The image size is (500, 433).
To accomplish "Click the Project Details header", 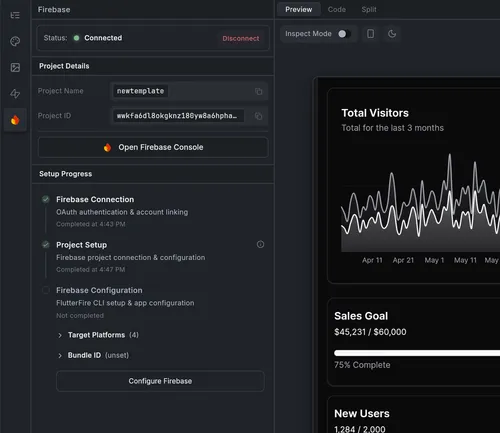I will (x=64, y=66).
